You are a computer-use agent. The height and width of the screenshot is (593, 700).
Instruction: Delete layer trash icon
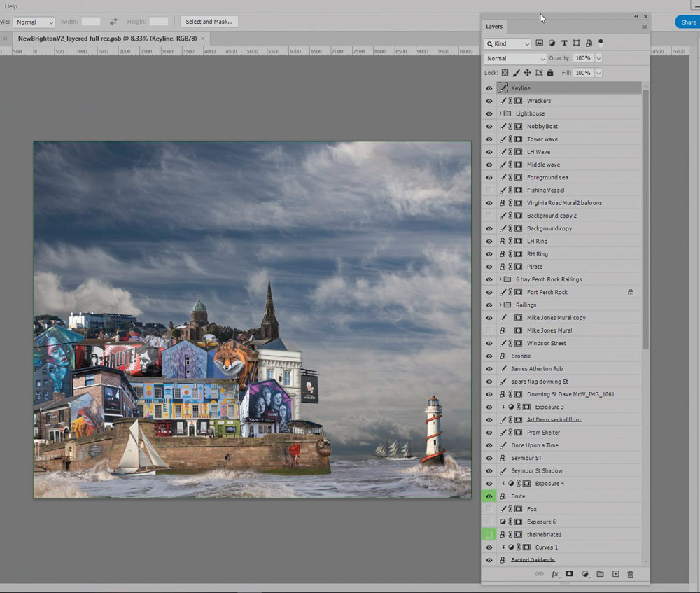pyautogui.click(x=631, y=574)
